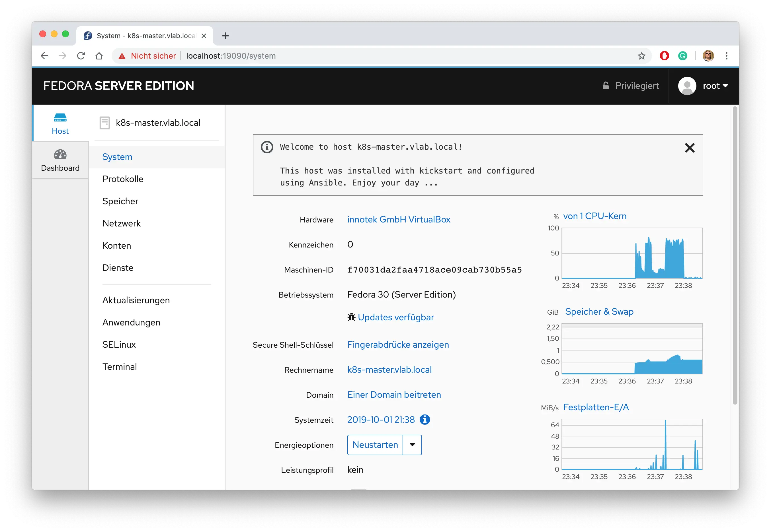
Task: Click the Updates verfügbar link
Action: [x=395, y=317]
